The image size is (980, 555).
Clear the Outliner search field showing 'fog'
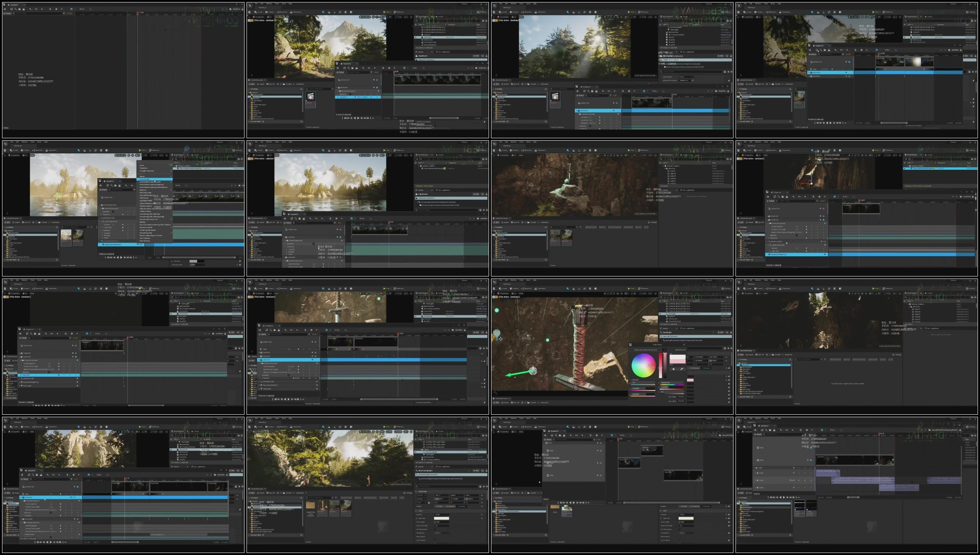173,159
